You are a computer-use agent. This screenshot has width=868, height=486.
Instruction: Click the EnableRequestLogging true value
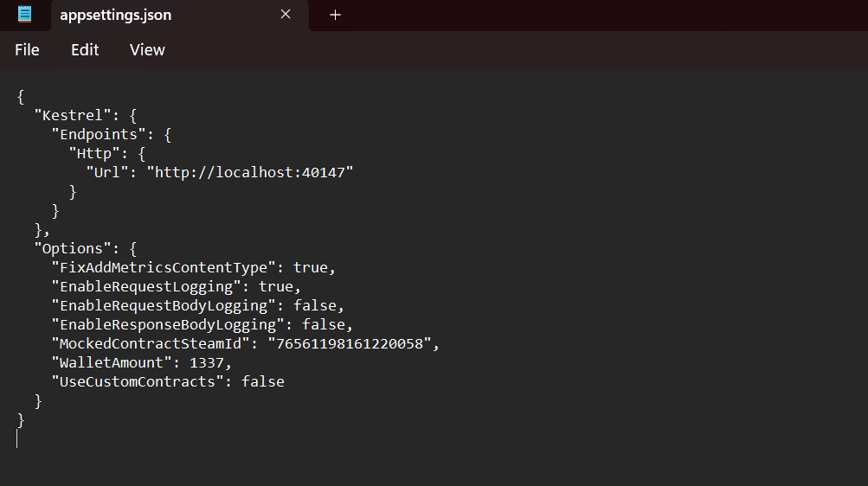tap(276, 287)
